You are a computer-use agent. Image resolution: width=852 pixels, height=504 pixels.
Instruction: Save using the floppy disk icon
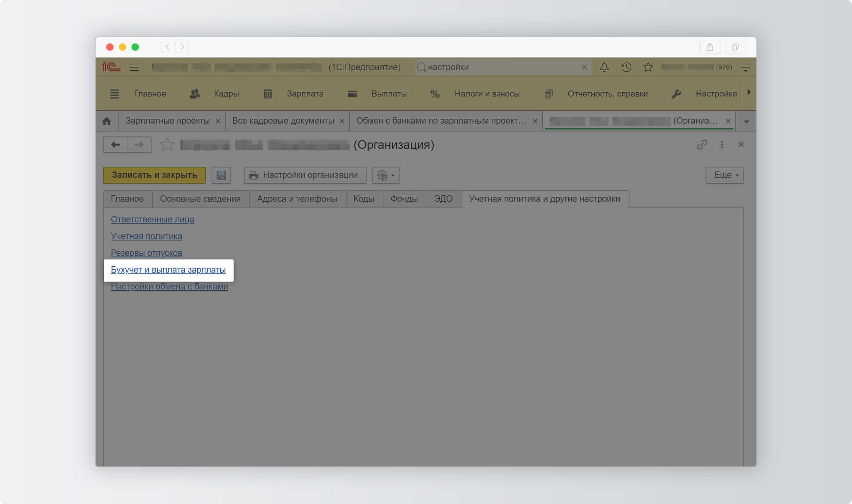(221, 175)
